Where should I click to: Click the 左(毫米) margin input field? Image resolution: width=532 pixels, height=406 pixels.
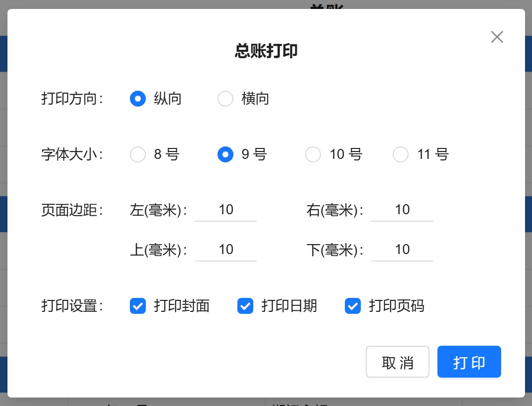click(226, 210)
